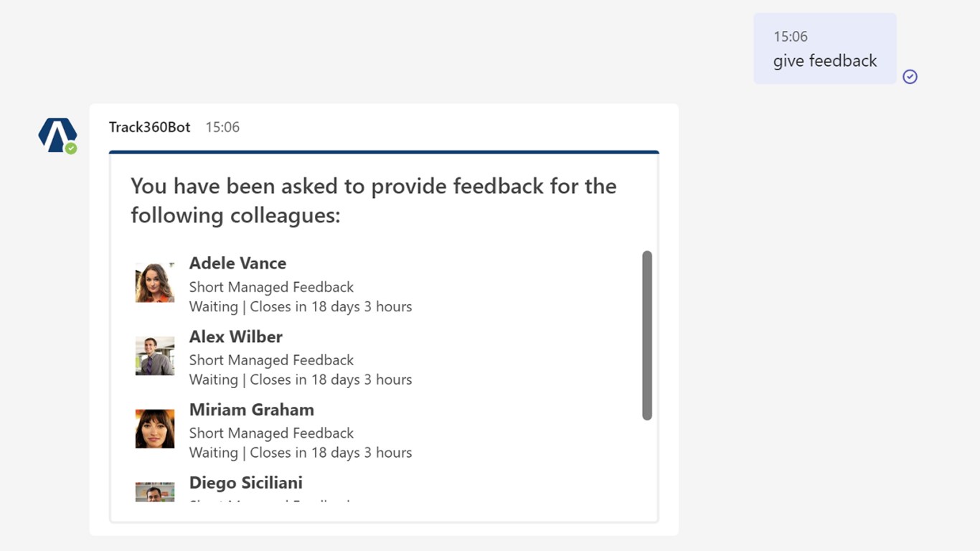Image resolution: width=980 pixels, height=551 pixels.
Task: Click Short Managed Feedback under Alex Wilber
Action: pyautogui.click(x=271, y=360)
